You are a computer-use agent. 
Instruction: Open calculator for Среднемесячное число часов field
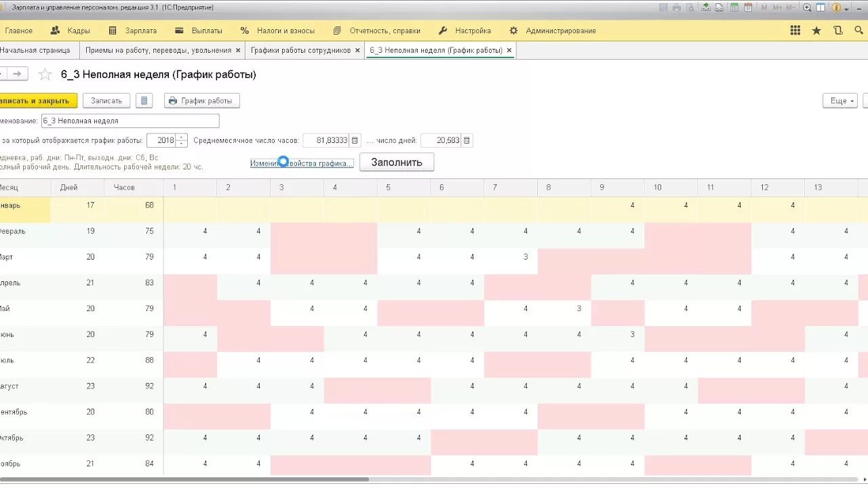tap(355, 140)
